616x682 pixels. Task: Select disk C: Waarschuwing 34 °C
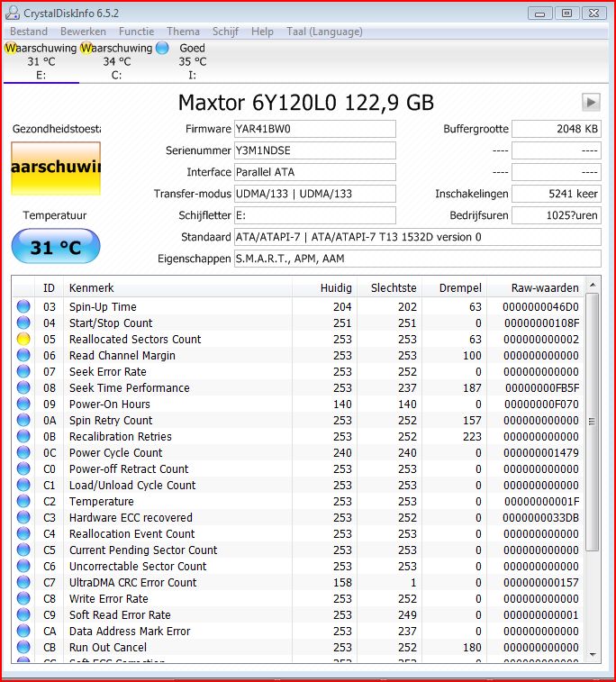tap(116, 61)
